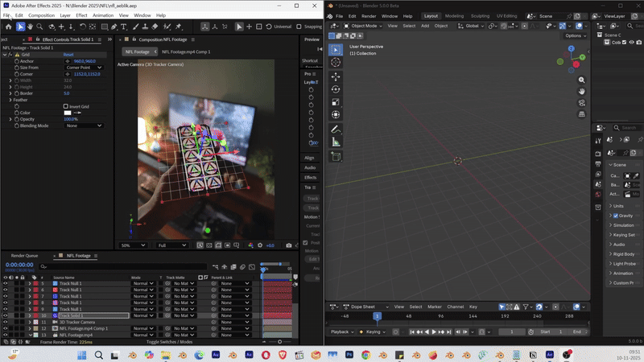Activate Blender's Rotate tool

point(336,89)
